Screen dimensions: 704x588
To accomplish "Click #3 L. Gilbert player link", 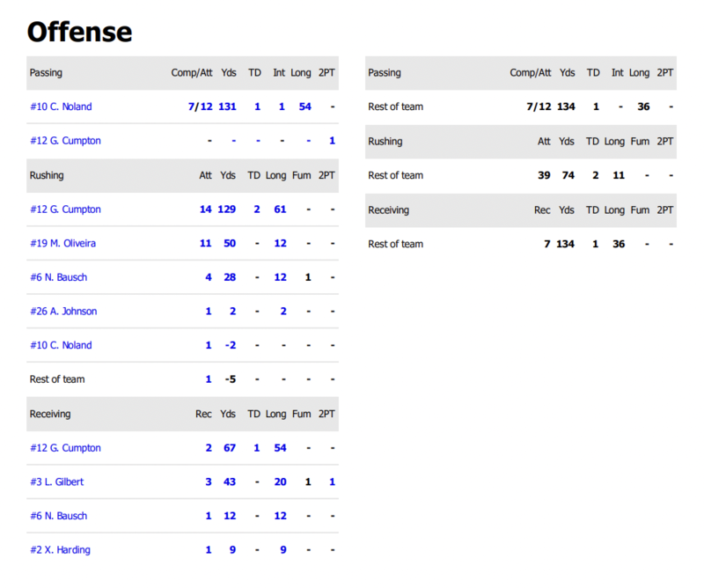I will click(x=57, y=482).
